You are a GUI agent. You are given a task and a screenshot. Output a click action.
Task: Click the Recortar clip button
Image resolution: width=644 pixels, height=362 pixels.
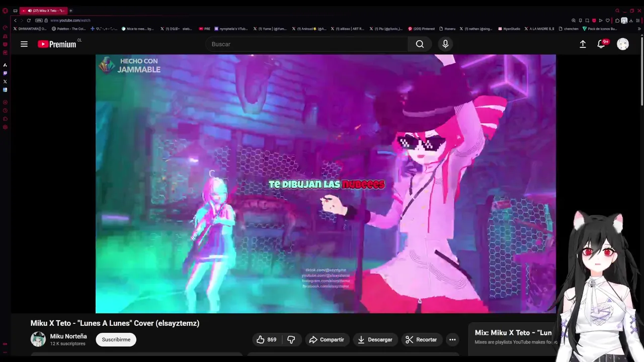tap(422, 340)
